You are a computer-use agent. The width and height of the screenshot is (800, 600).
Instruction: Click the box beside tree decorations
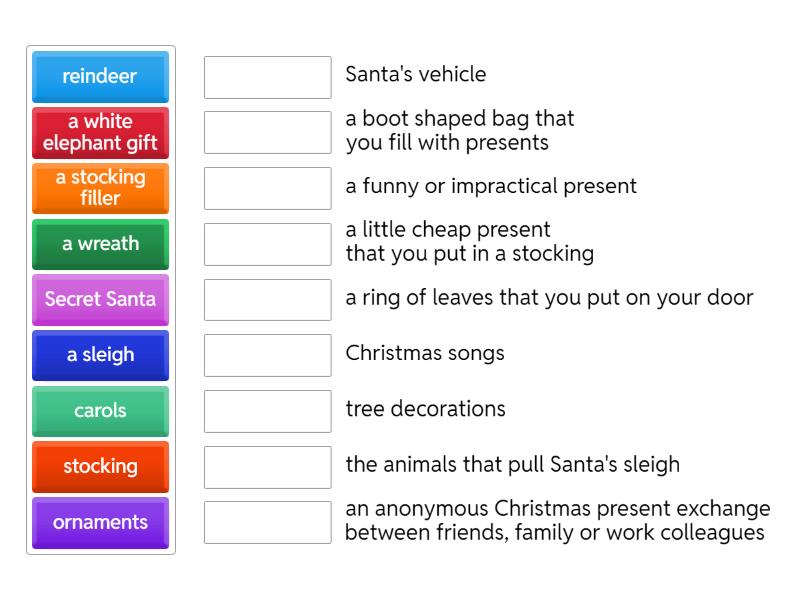coord(267,410)
